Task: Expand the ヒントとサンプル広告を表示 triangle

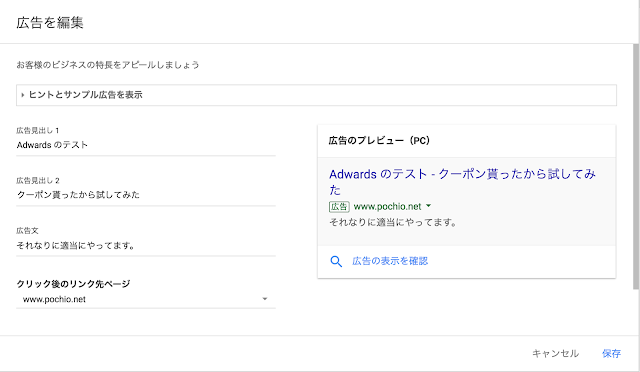Action: point(22,95)
